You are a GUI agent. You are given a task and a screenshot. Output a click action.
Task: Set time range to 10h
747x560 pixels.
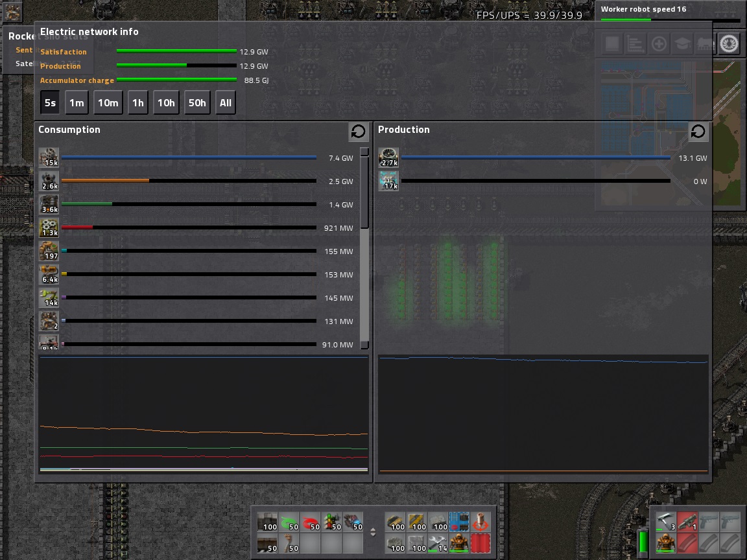[x=166, y=103]
